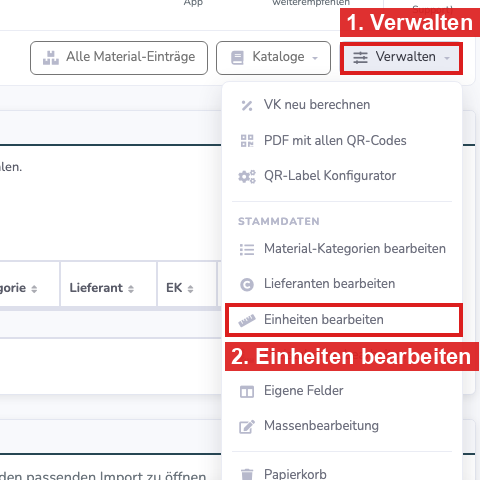Viewport: 480px width, 480px height.
Task: Click the edit pencil icon for Massenbearbeitung
Action: [247, 427]
